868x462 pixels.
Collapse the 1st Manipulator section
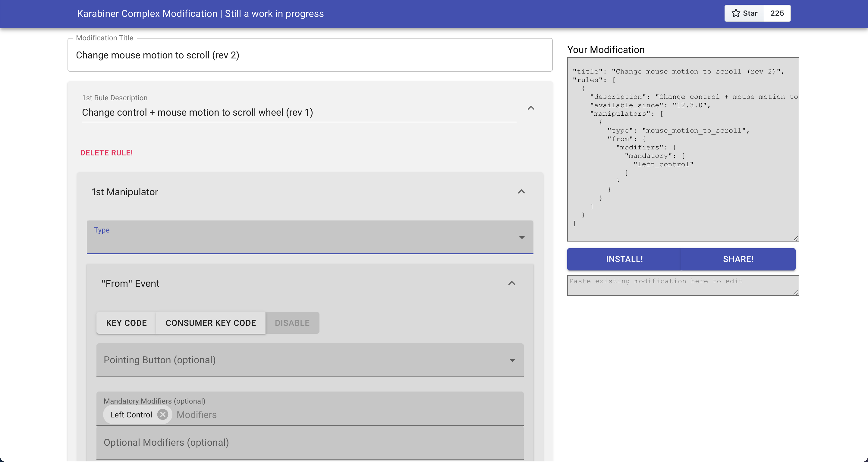tap(521, 192)
